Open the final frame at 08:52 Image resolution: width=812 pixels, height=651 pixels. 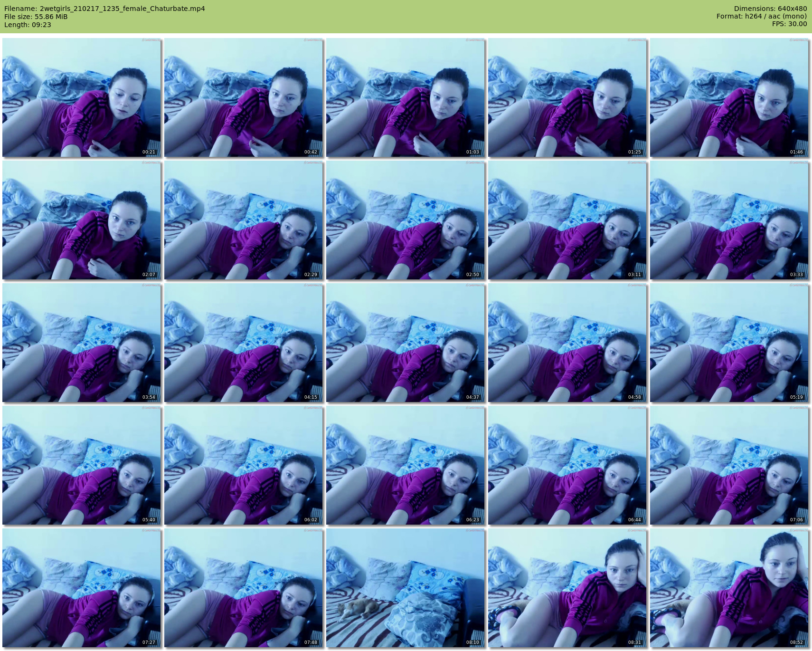[x=729, y=588]
